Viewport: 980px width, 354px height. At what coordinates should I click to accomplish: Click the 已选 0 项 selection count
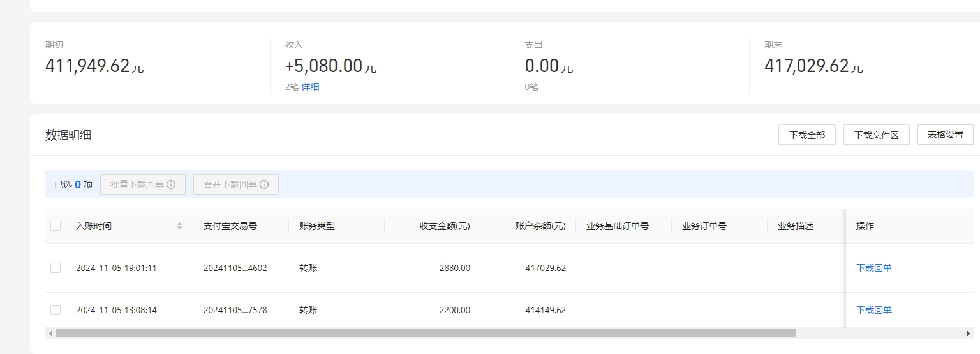point(73,184)
